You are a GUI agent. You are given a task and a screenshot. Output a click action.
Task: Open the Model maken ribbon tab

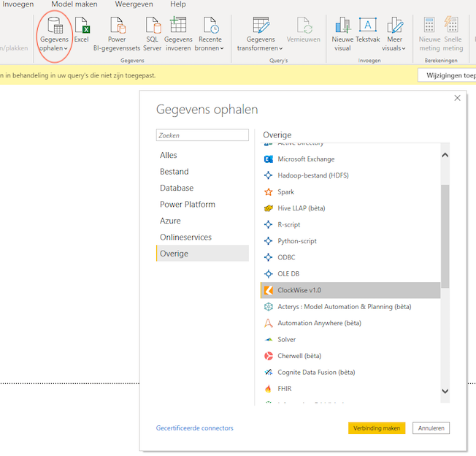coord(74,4)
